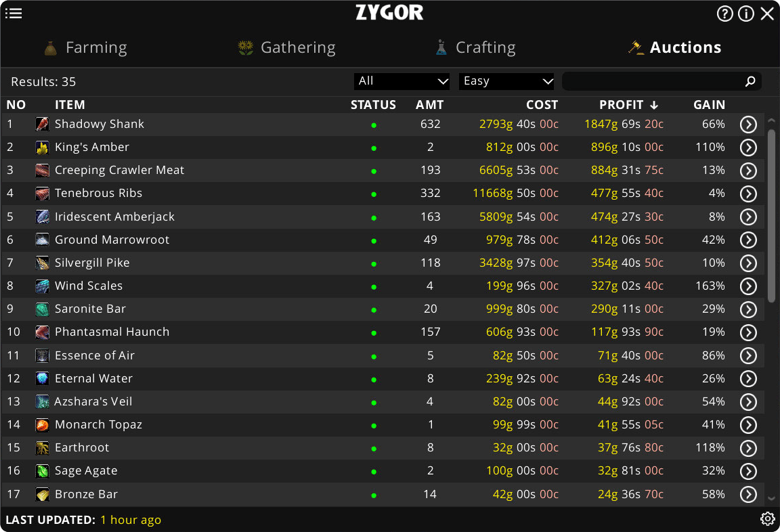Screen dimensions: 780x532
Task: Sort by the GAIN column header
Action: tap(709, 105)
